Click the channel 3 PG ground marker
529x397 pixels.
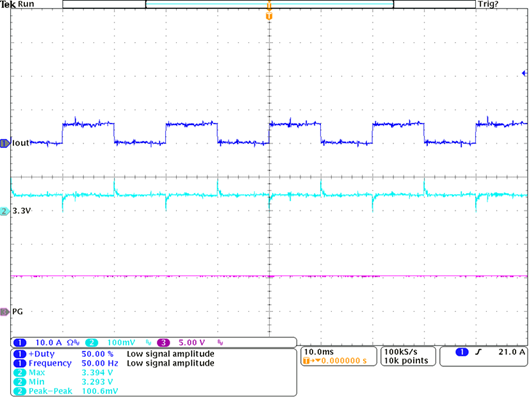(5, 312)
